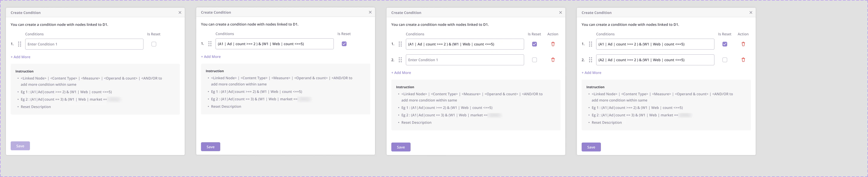868x177 pixels.
Task: Click 'Eg 2' instruction line in dialog with empty condition 2
Action: (x=451, y=115)
